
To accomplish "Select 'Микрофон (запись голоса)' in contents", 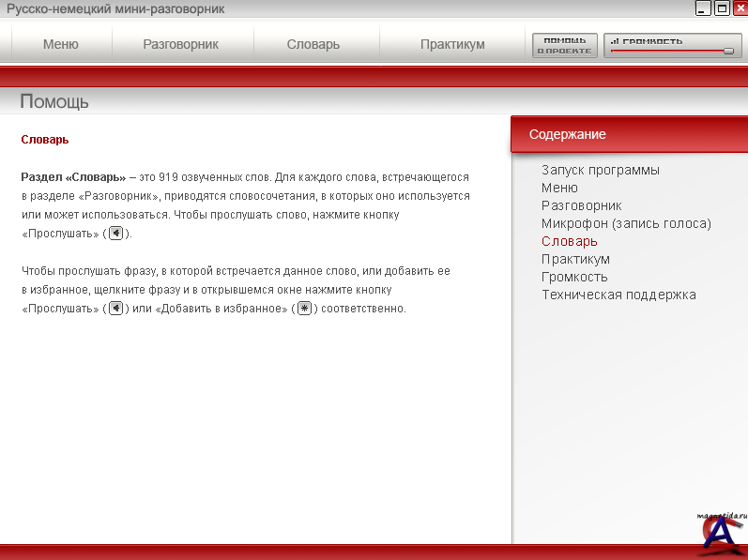I will click(626, 223).
